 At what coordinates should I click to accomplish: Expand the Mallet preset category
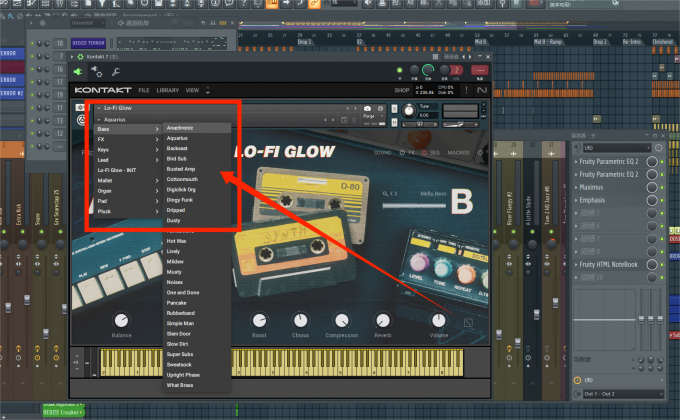(x=128, y=180)
